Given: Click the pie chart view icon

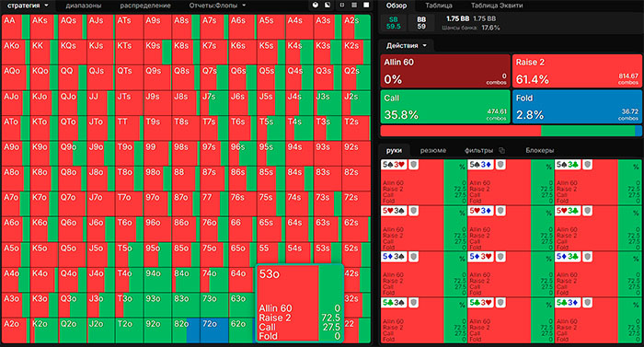Looking at the screenshot, I should (315, 5).
